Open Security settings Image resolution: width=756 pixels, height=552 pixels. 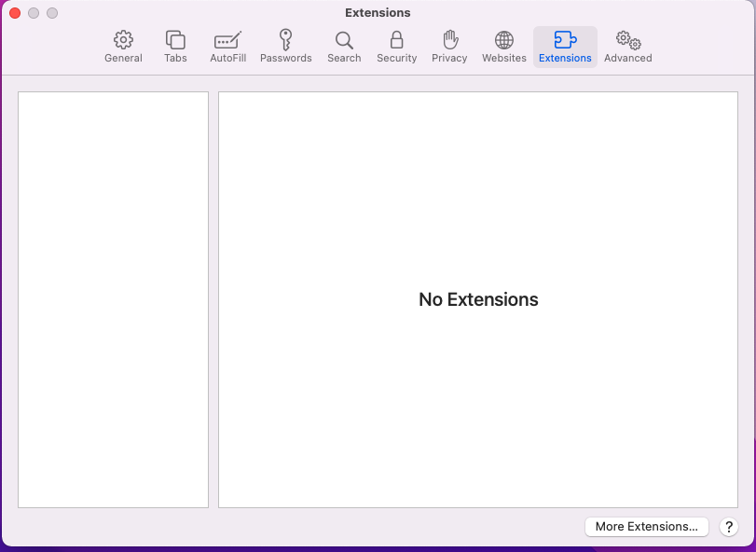397,48
